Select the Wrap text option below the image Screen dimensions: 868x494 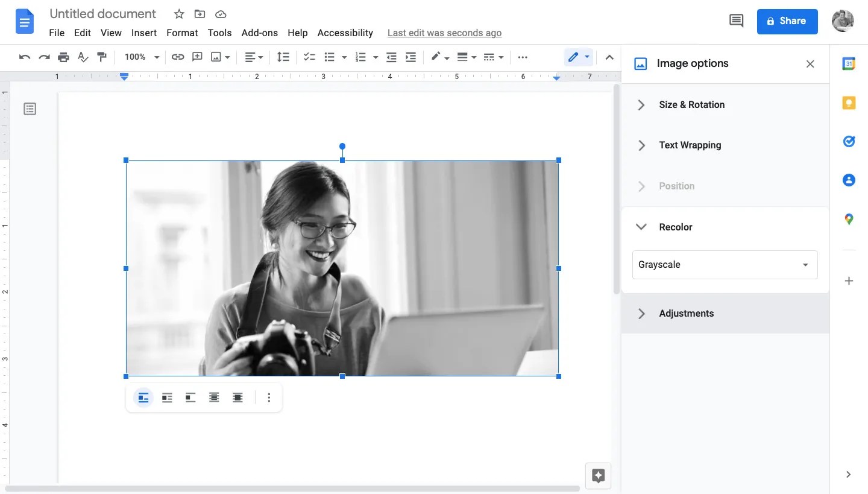[x=167, y=397]
